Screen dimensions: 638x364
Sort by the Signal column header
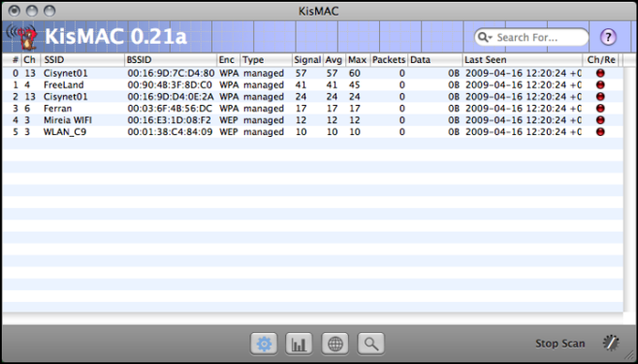(x=308, y=60)
